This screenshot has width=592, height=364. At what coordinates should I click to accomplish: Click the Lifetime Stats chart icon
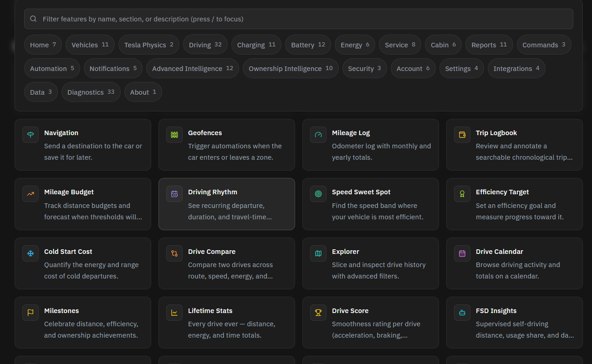pos(174,313)
